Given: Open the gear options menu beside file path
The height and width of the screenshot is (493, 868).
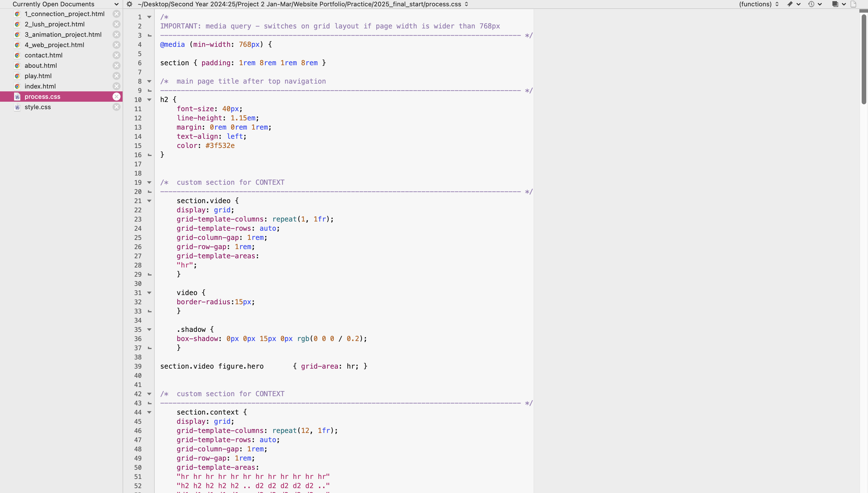Looking at the screenshot, I should [129, 4].
